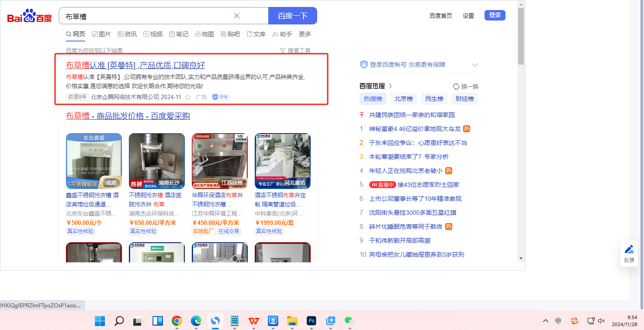The image size is (644, 330).
Task: Open WeChat from the taskbar
Action: pos(349,321)
